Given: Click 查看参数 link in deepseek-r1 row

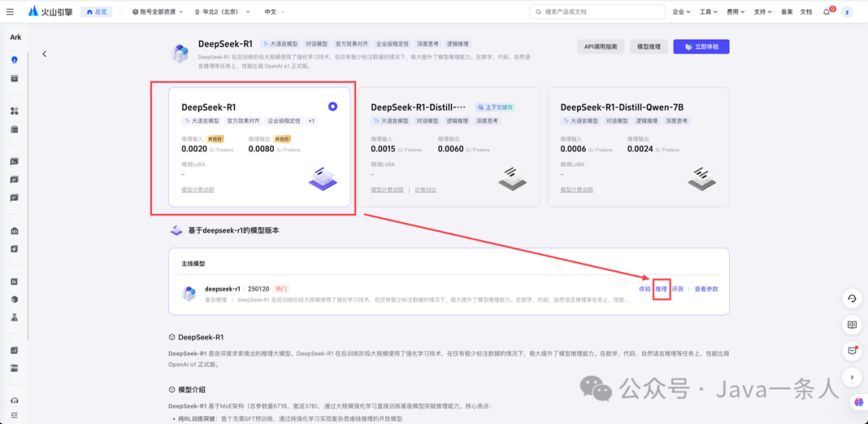Looking at the screenshot, I should click(706, 290).
